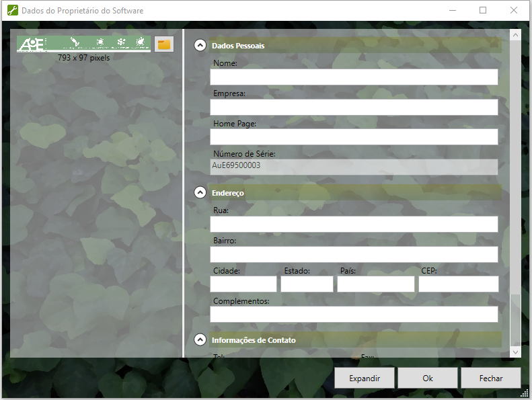Confirm with the Ok button
This screenshot has width=532, height=400.
(427, 378)
